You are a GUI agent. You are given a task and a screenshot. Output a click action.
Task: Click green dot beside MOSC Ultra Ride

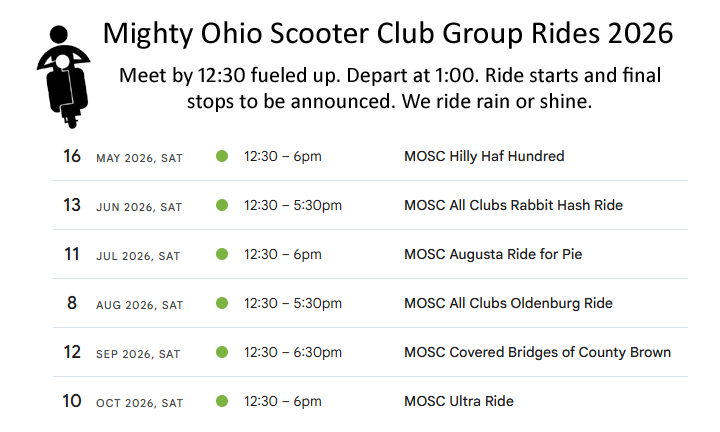[222, 401]
